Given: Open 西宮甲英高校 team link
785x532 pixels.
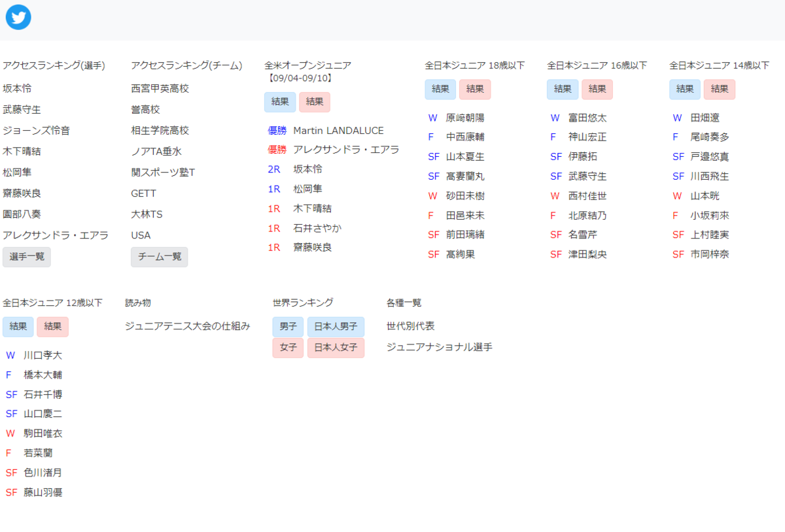Looking at the screenshot, I should pos(160,89).
